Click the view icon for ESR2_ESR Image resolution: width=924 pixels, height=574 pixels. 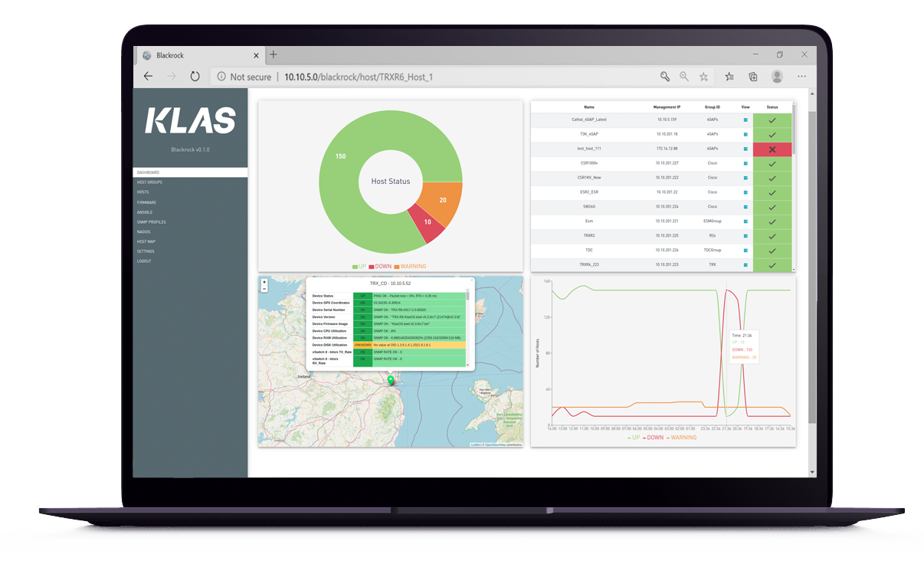[x=745, y=192]
